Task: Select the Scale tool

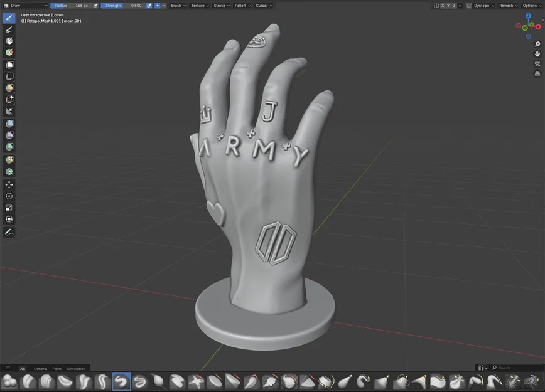Action: (x=9, y=208)
